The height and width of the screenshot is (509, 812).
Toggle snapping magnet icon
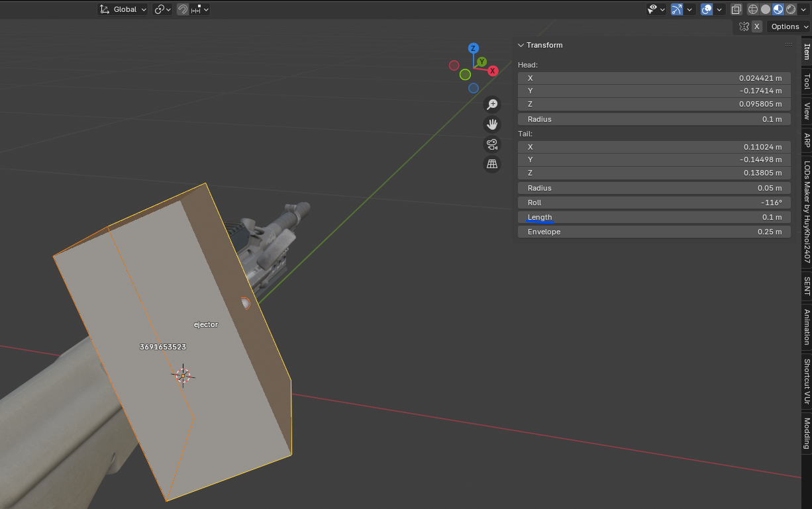pyautogui.click(x=183, y=9)
